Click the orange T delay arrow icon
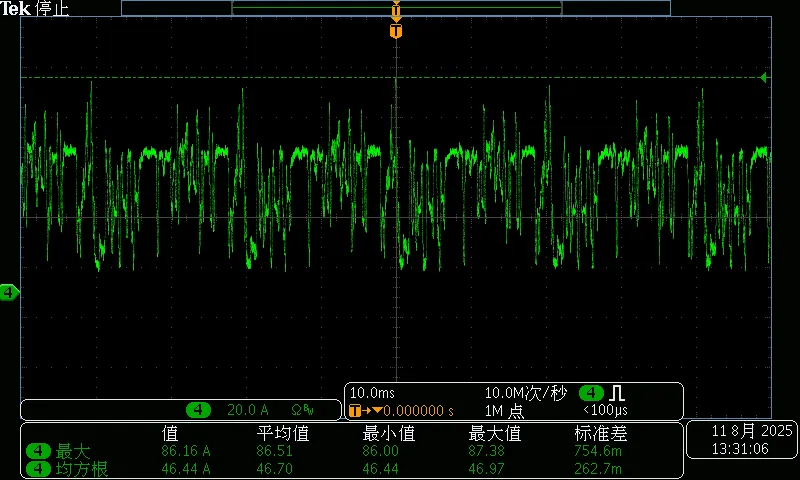 point(365,411)
